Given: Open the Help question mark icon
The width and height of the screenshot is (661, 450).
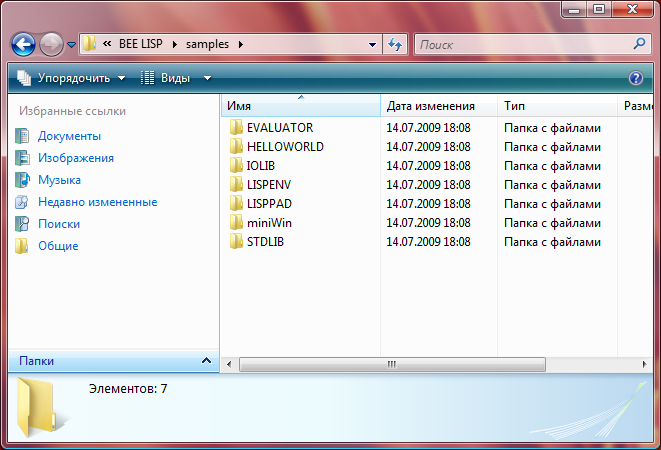Looking at the screenshot, I should pos(635,78).
